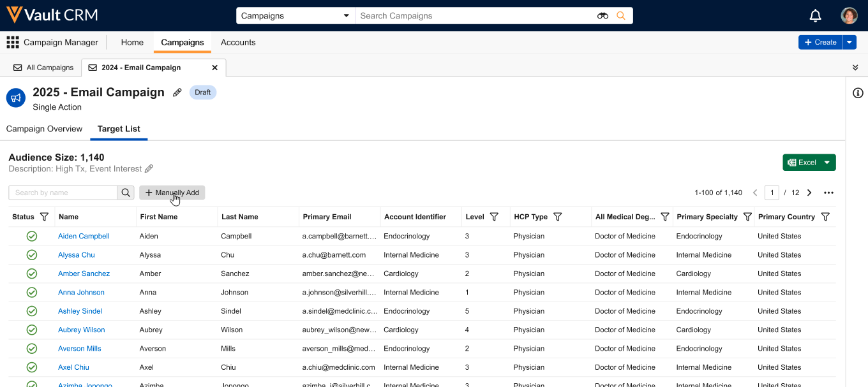Viewport: 868px width, 387px height.
Task: Click the search-by-name magnifier button
Action: pyautogui.click(x=126, y=193)
